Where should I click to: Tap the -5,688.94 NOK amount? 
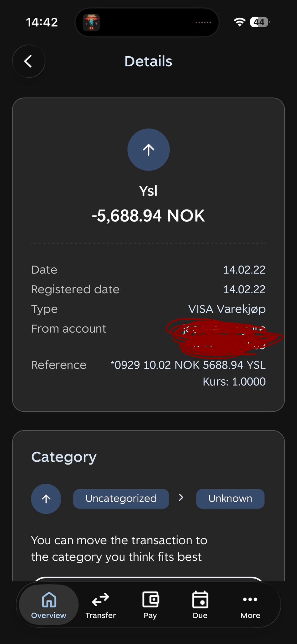(148, 216)
